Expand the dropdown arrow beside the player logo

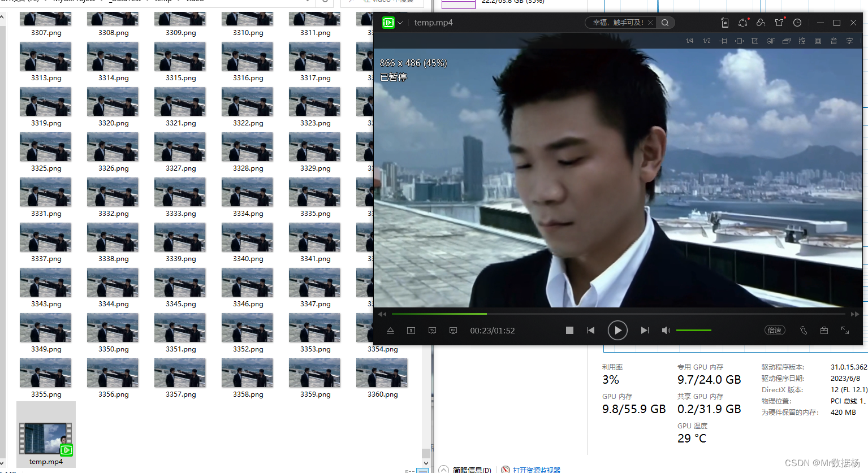pos(400,23)
